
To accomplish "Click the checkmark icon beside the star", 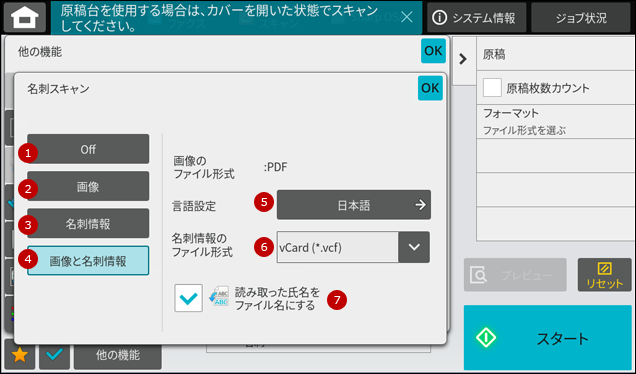I will 54,355.
